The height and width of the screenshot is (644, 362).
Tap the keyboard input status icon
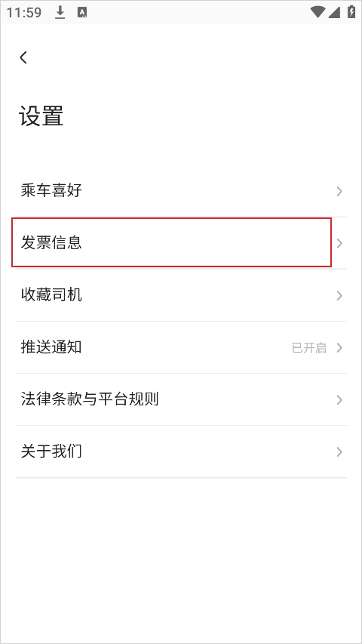(82, 13)
